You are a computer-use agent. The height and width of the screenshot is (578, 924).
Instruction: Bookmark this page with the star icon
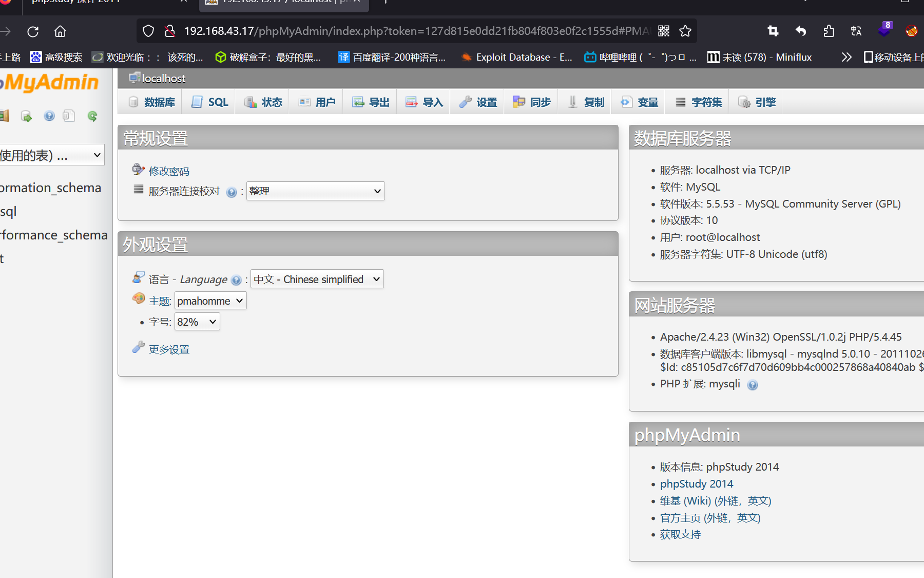(x=685, y=31)
